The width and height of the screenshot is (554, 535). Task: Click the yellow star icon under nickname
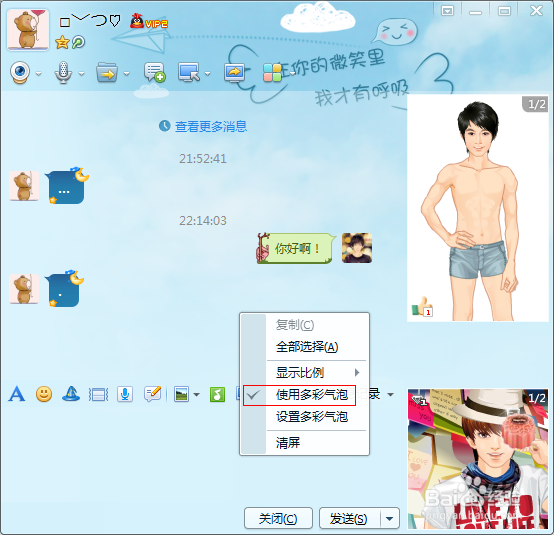62,42
